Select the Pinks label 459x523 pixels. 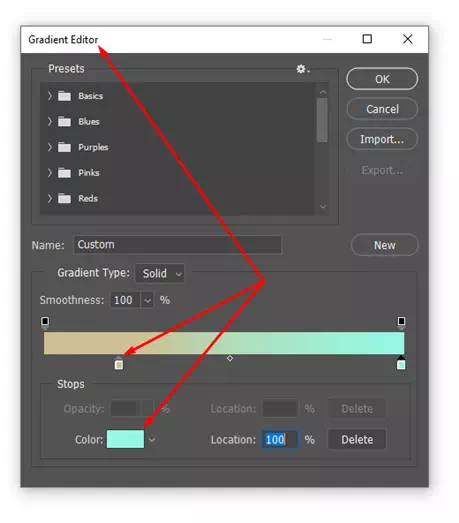tap(89, 173)
